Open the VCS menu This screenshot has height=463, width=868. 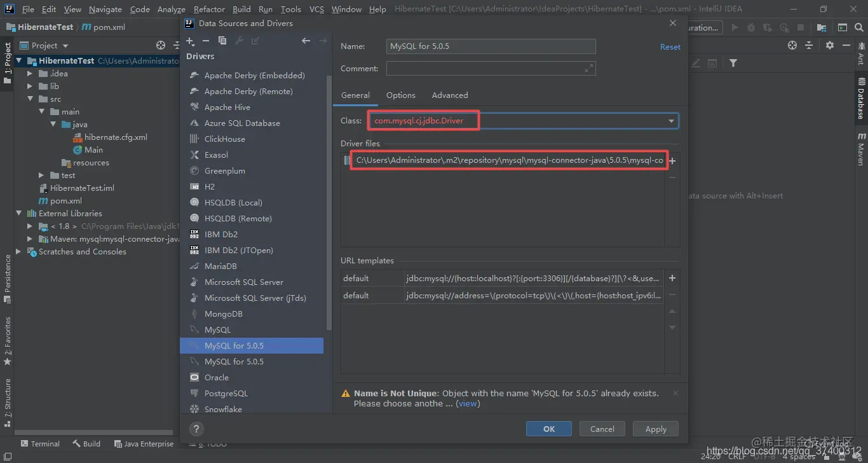[x=316, y=9]
